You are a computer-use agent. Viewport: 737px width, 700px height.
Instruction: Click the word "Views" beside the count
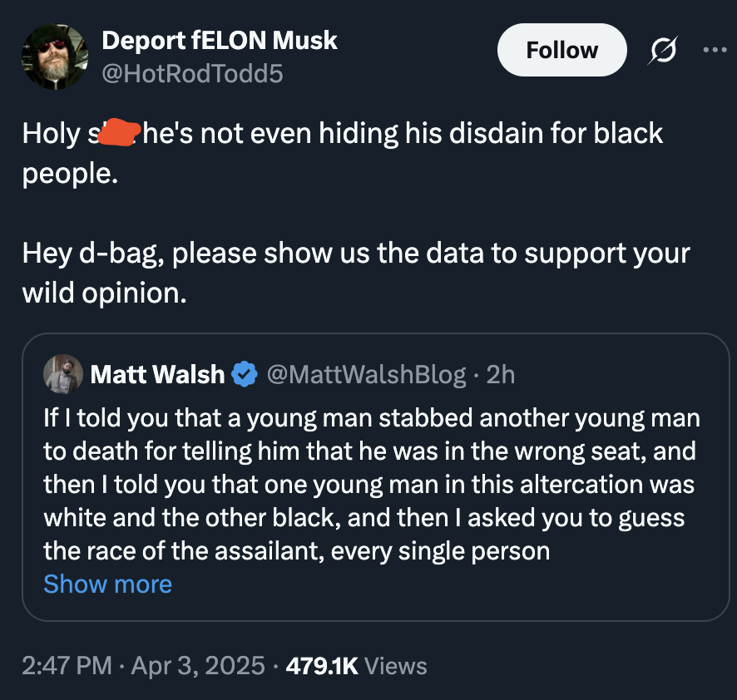pos(395,666)
